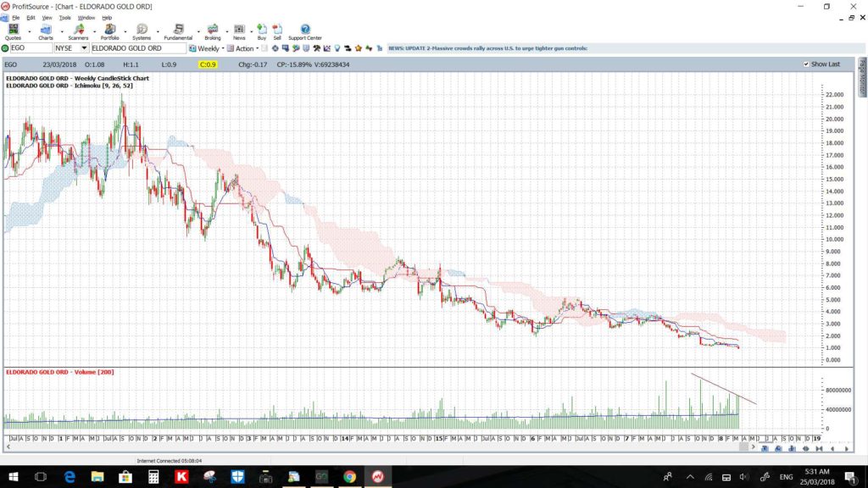Open the Broking toolbar icon
The height and width of the screenshot is (488, 868).
point(213,29)
